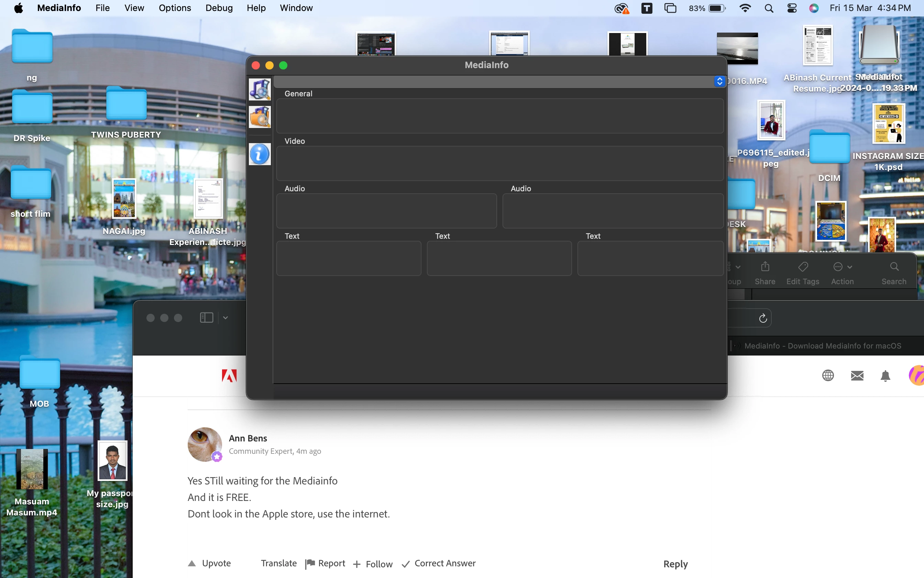Toggle the Safari sidebar button
This screenshot has width=924, height=578.
tap(207, 318)
